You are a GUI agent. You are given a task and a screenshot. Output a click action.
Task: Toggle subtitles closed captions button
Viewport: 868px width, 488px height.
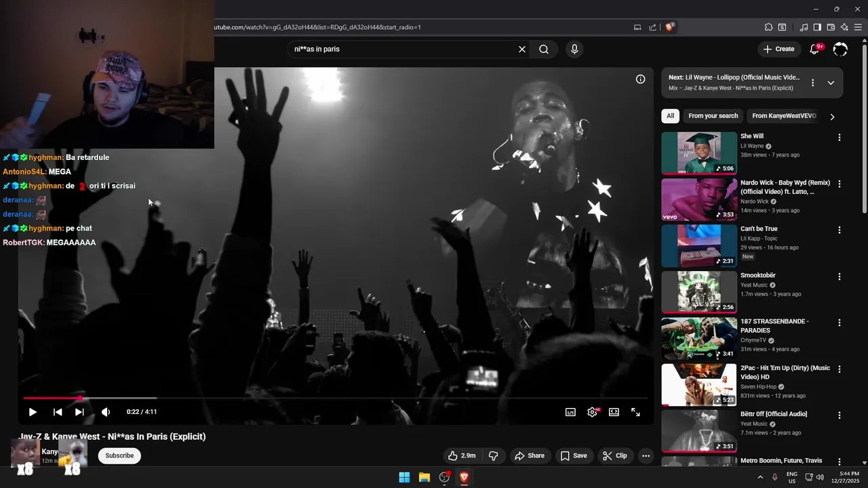click(571, 412)
